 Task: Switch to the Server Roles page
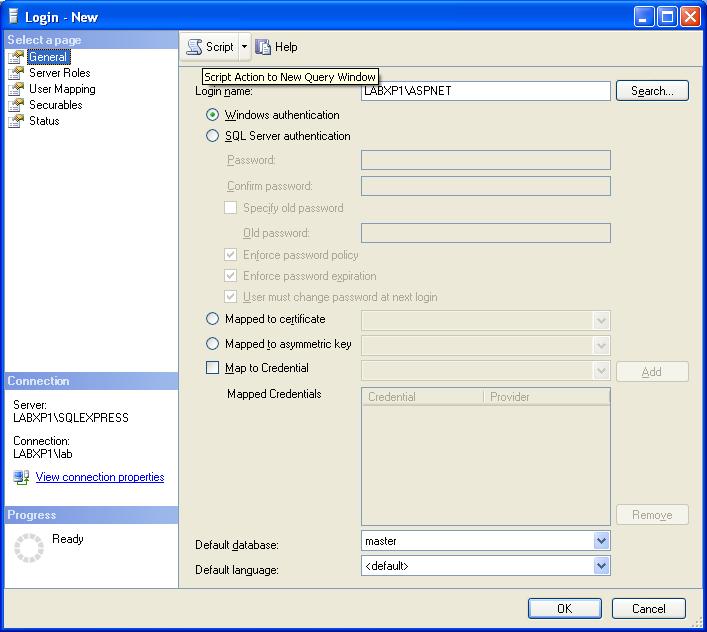(59, 73)
